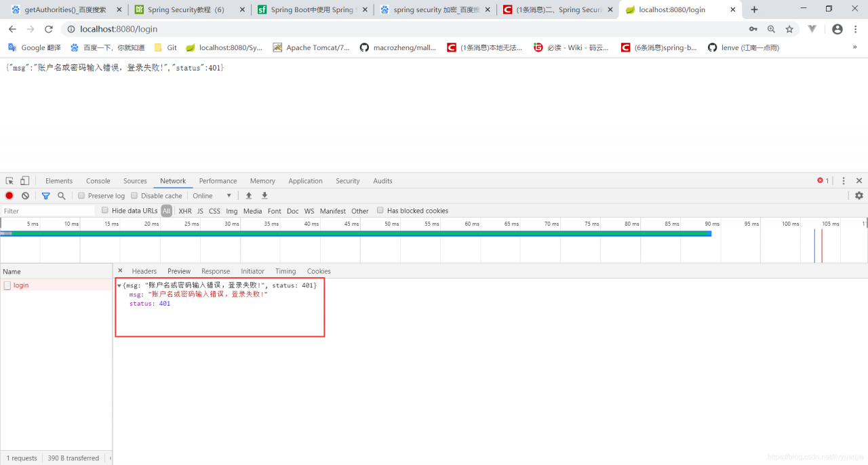Open network settings gear icon
868x465 pixels.
pyautogui.click(x=859, y=196)
